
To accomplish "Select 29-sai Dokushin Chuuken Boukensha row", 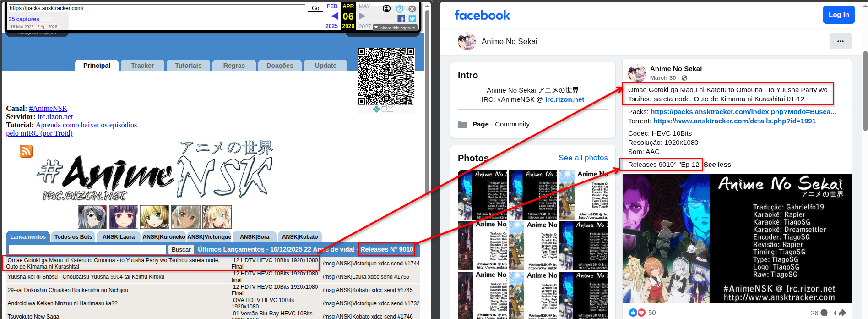I will 213,290.
